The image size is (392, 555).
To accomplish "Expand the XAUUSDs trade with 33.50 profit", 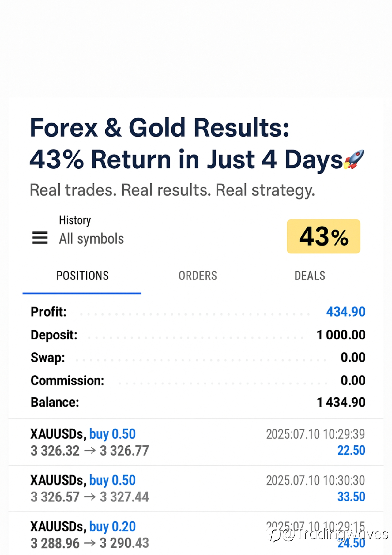I will 196,488.
